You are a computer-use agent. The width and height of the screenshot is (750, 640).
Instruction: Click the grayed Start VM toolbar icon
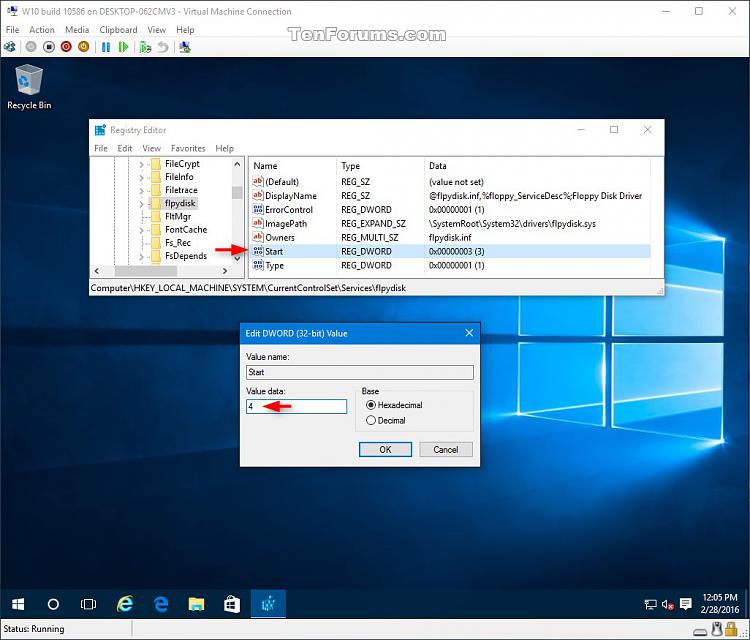click(x=31, y=47)
